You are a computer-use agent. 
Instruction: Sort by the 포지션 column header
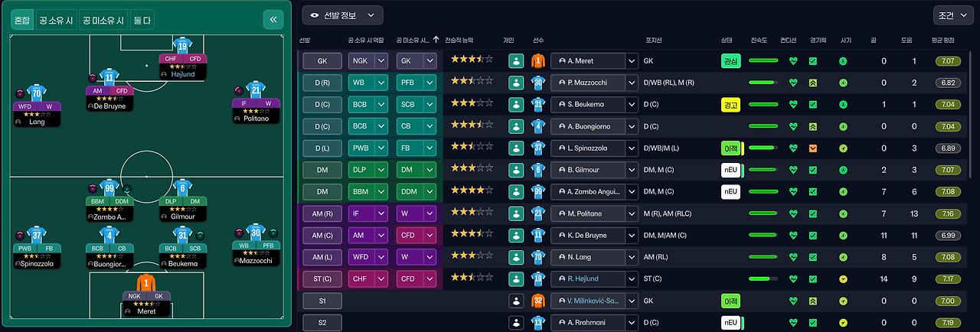(x=655, y=39)
